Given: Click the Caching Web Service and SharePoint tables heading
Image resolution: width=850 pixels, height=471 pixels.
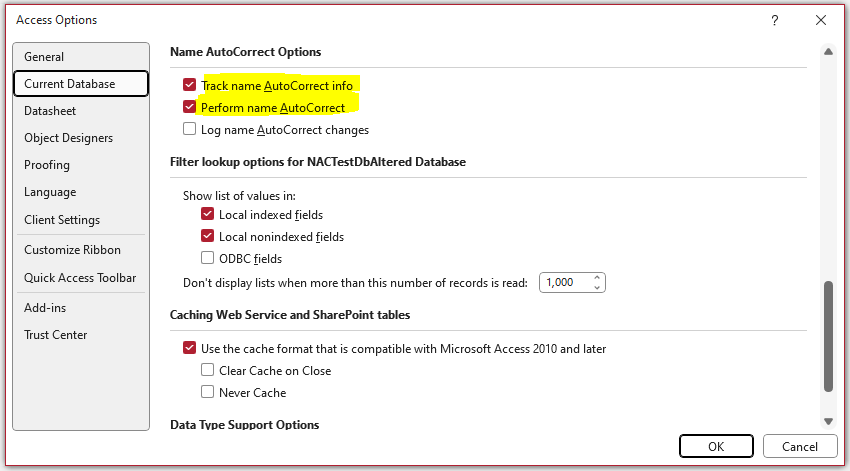Looking at the screenshot, I should tap(290, 315).
